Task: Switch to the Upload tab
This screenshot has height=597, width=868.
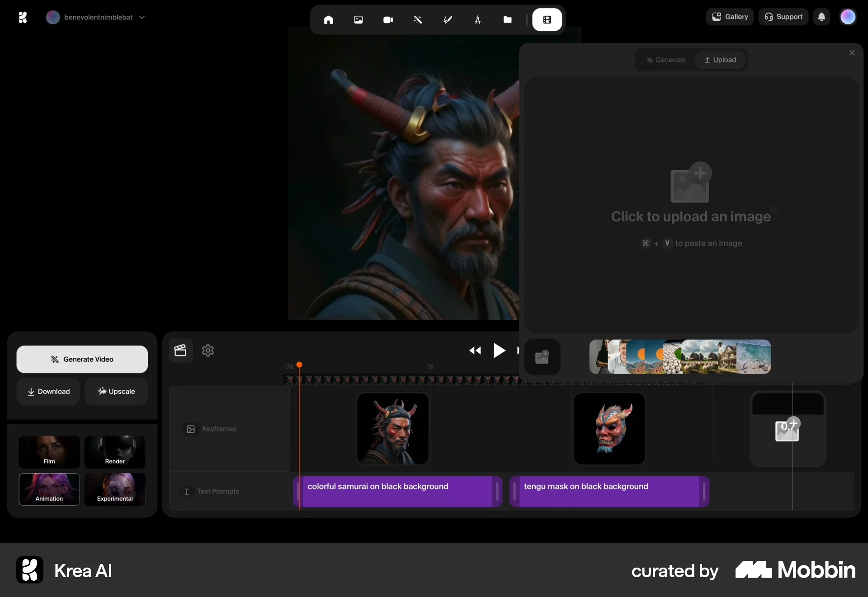Action: click(x=720, y=59)
